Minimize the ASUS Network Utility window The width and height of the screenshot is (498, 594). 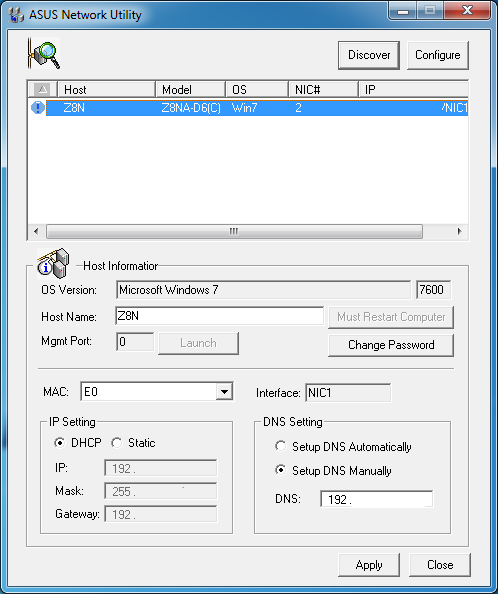(403, 11)
